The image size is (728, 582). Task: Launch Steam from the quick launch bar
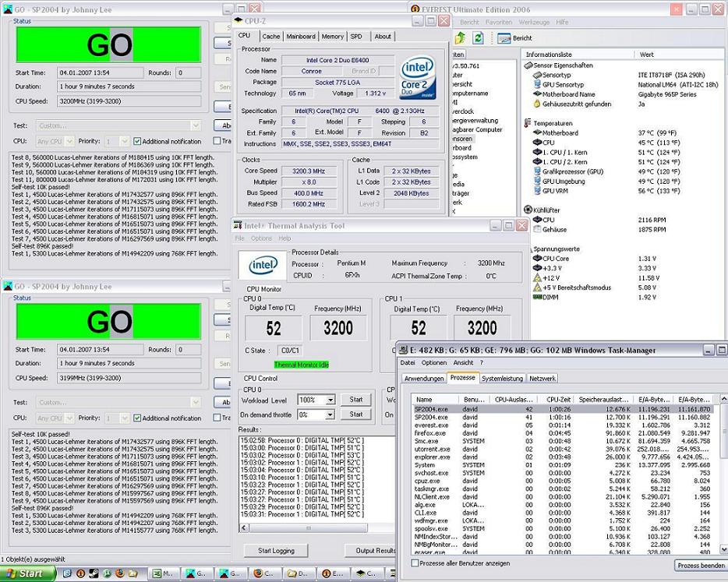coord(94,573)
